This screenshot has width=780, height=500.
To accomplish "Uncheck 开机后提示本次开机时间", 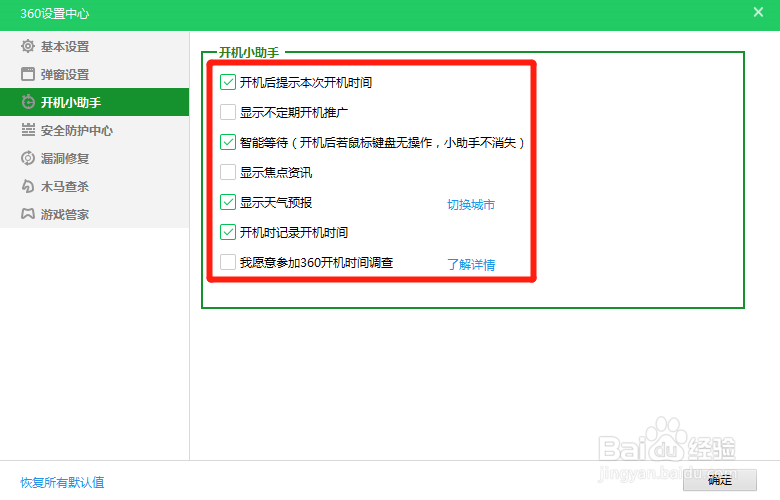I will click(x=228, y=82).
